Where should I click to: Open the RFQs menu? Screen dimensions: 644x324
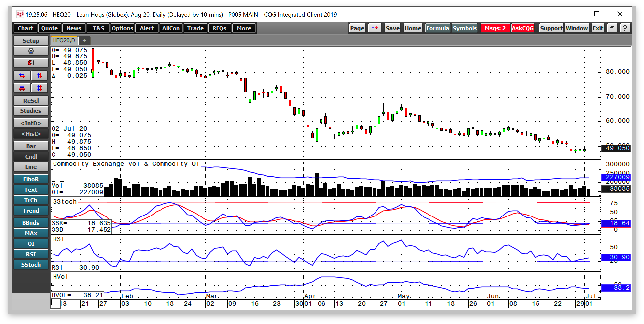pyautogui.click(x=219, y=28)
